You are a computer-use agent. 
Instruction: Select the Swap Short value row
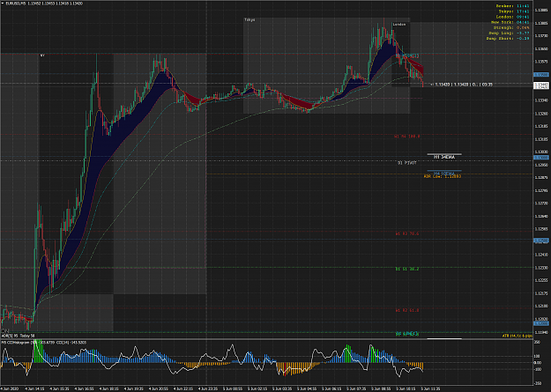coord(508,38)
